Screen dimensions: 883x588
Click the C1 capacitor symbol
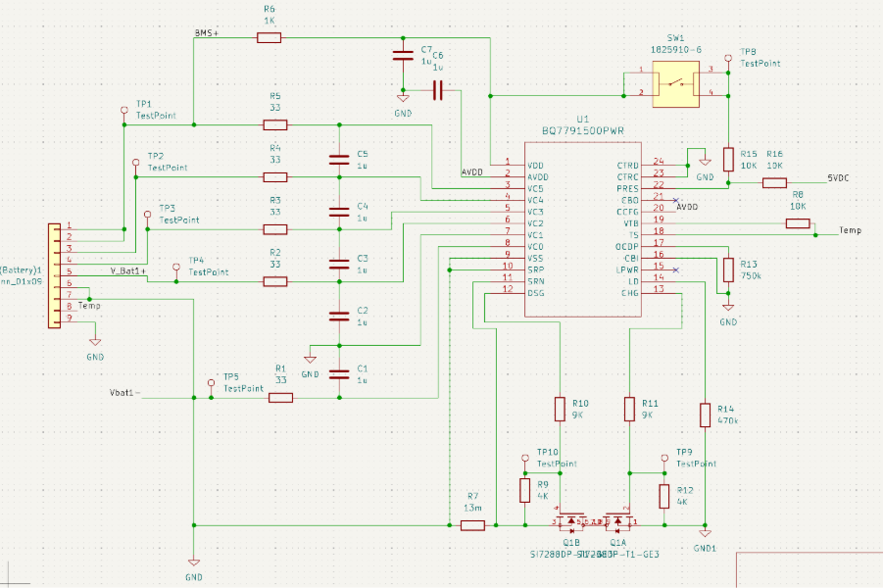coord(339,373)
